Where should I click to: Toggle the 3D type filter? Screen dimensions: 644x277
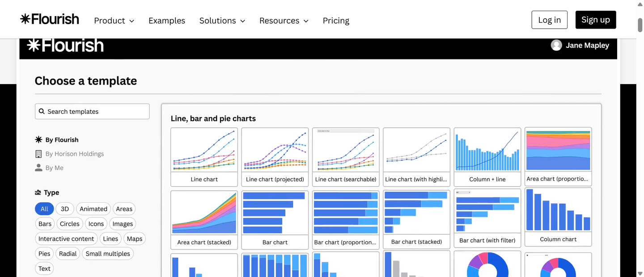pos(65,209)
